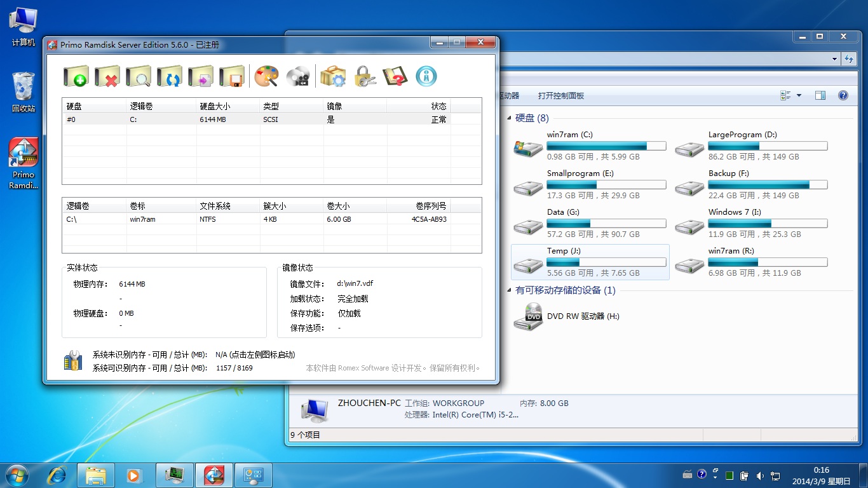868x488 pixels.
Task: Click the reload disk blue arrows icon
Action: point(170,76)
